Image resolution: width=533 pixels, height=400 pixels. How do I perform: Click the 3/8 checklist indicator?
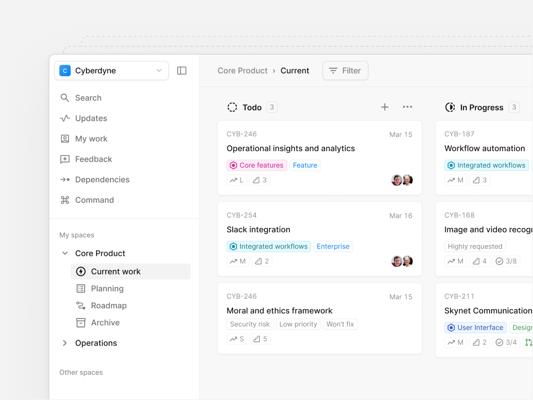[506, 261]
